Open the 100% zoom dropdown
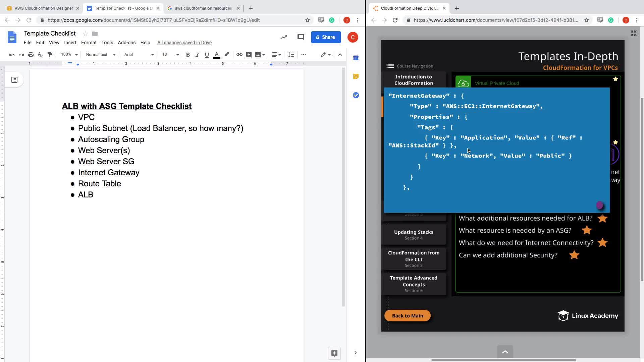Screen dimensions: 644x362 pos(69,55)
